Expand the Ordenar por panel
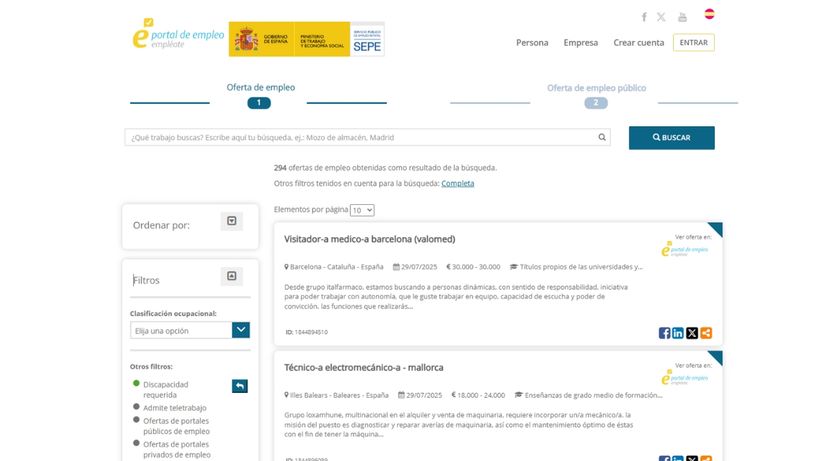The image size is (820, 461). coord(232,221)
